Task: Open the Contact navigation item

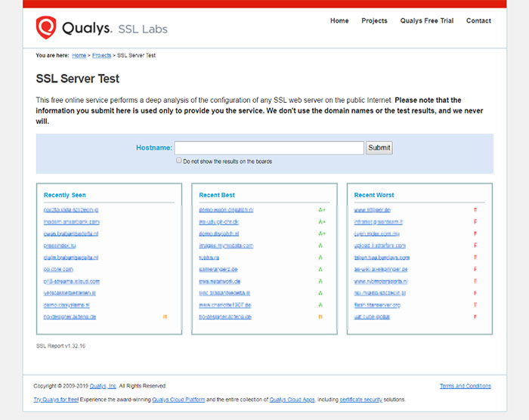Action: 478,20
